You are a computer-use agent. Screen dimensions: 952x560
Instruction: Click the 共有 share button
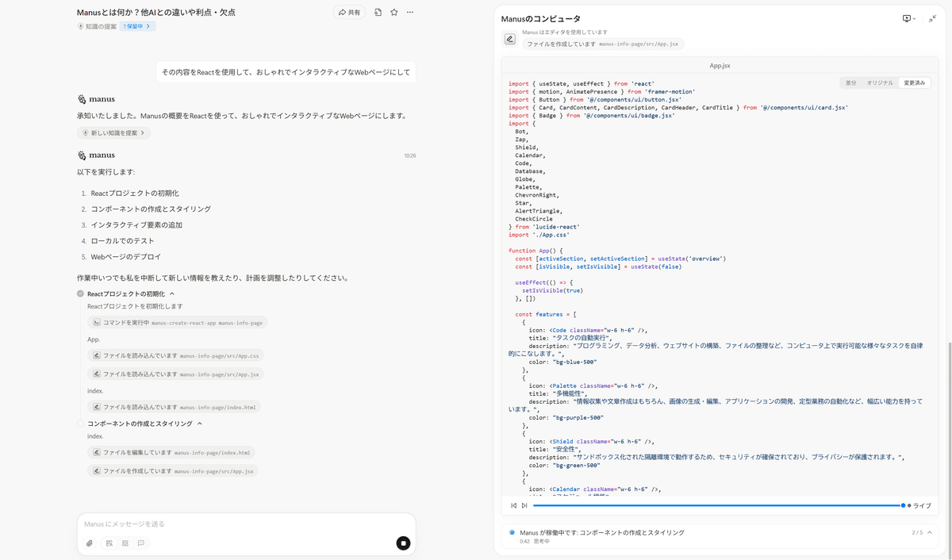(349, 12)
